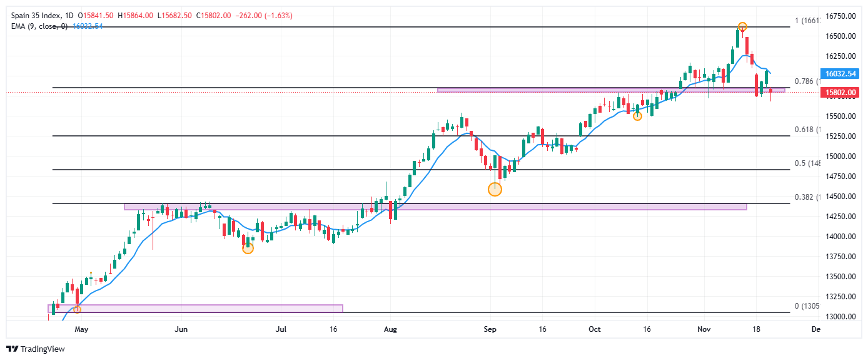Screen dimensions: 868x360
Task: Click the Nov label on the time axis
Action: coord(704,329)
